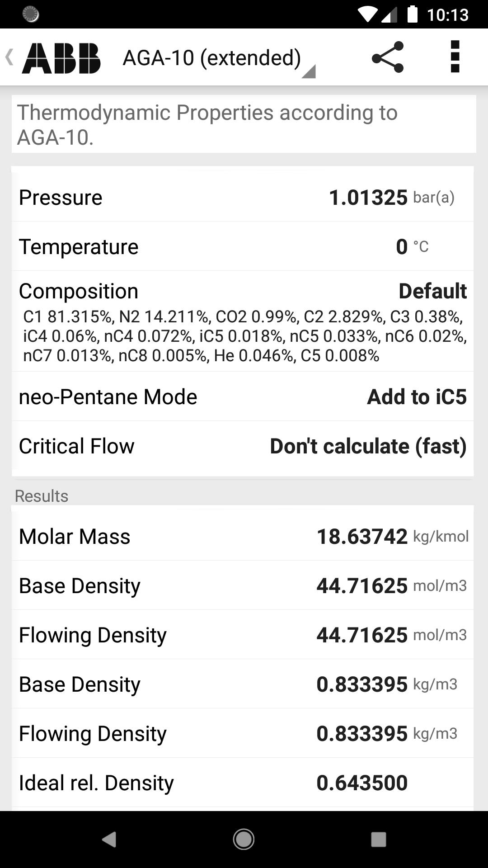Tap the ABB logo icon
This screenshot has height=868, width=488.
click(61, 58)
